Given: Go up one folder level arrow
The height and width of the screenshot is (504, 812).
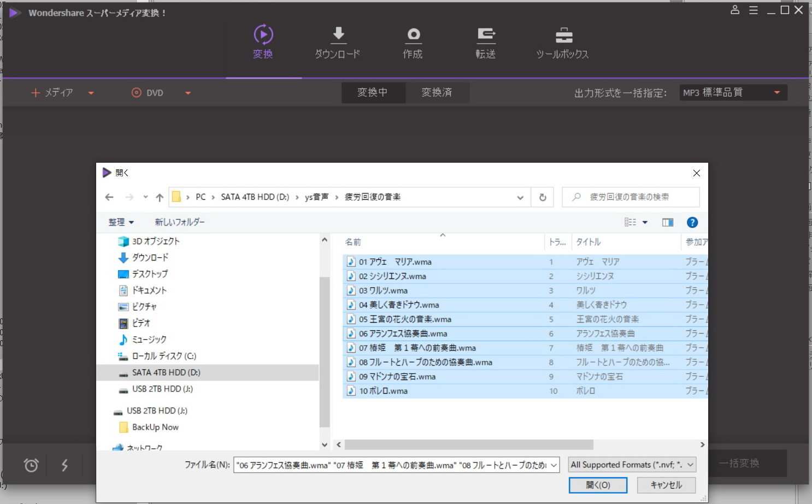Looking at the screenshot, I should point(160,197).
